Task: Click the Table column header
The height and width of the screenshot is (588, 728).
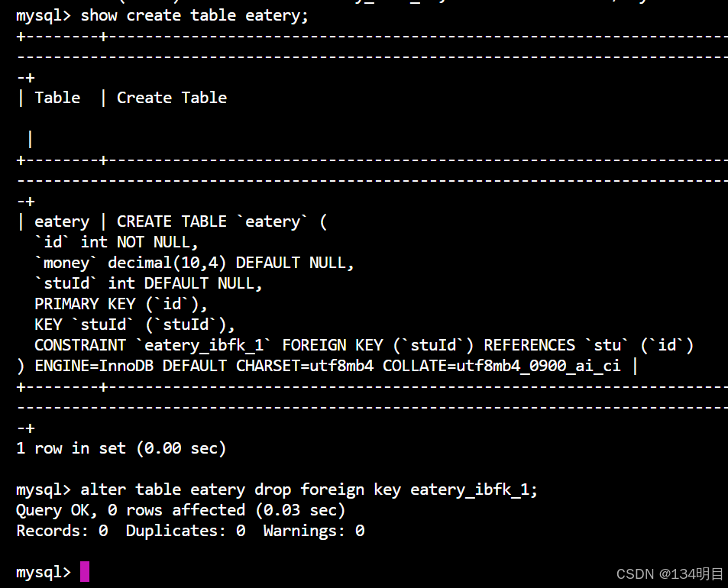Action: click(57, 98)
